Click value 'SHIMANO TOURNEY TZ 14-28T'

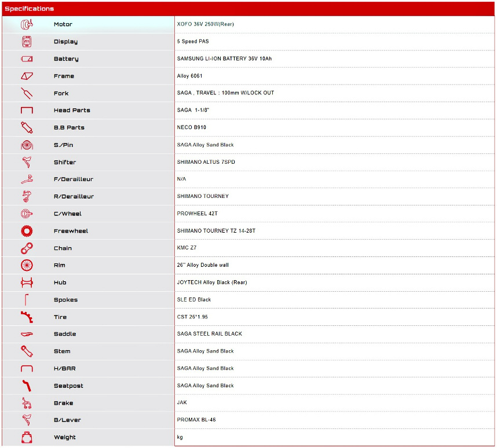click(216, 230)
